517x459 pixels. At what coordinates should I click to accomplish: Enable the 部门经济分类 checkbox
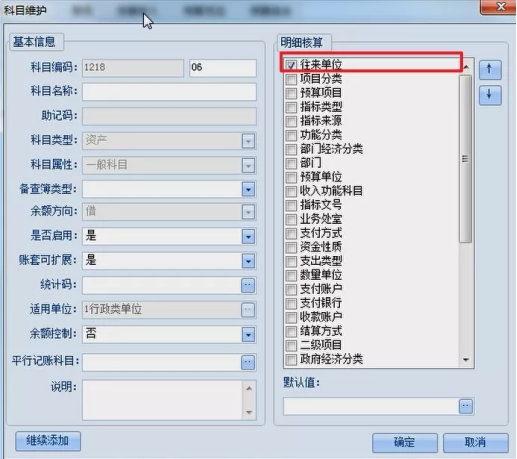tap(291, 149)
